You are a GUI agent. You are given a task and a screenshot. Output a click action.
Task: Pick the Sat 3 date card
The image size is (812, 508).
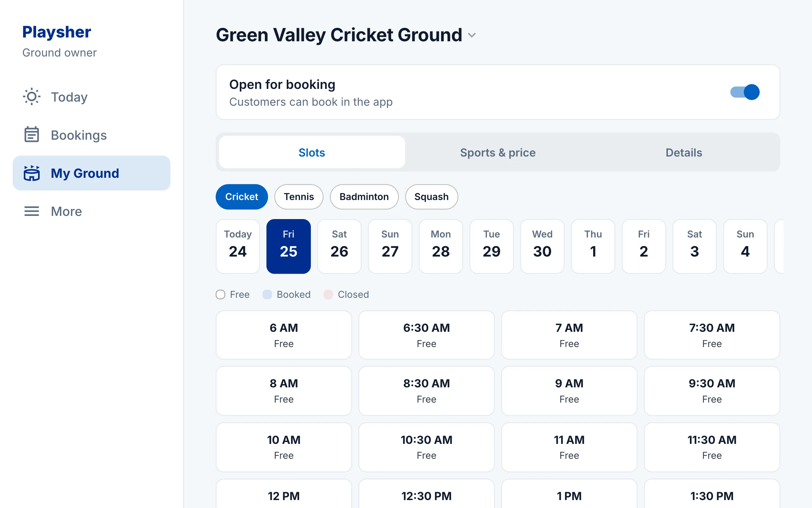[695, 246]
